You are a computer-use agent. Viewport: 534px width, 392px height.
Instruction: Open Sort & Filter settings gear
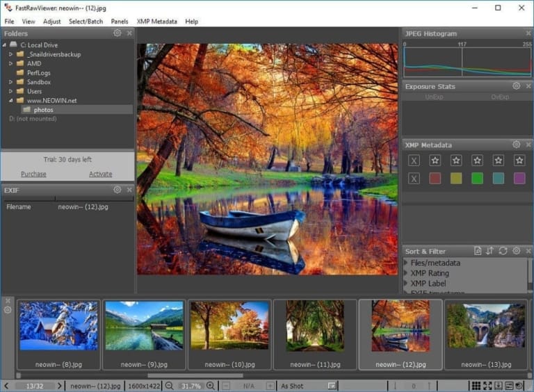coord(517,251)
